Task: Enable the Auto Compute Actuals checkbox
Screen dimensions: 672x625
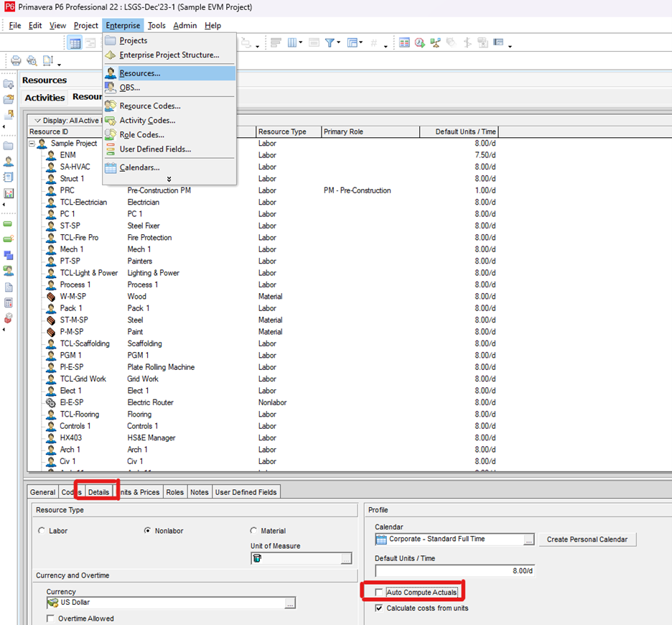Action: coord(379,593)
